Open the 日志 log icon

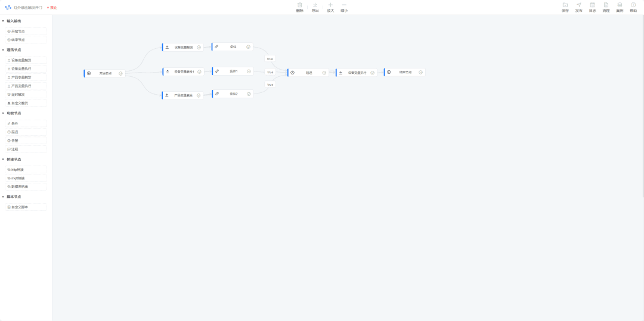[592, 5]
